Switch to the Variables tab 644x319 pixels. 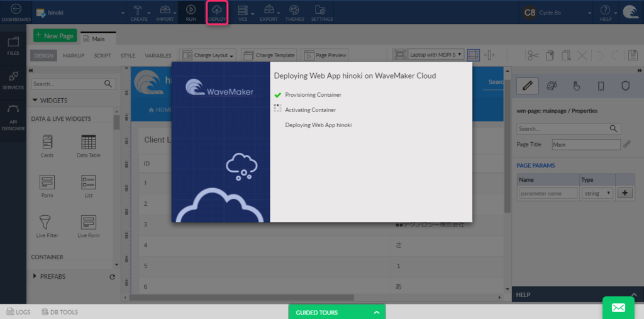pos(158,55)
